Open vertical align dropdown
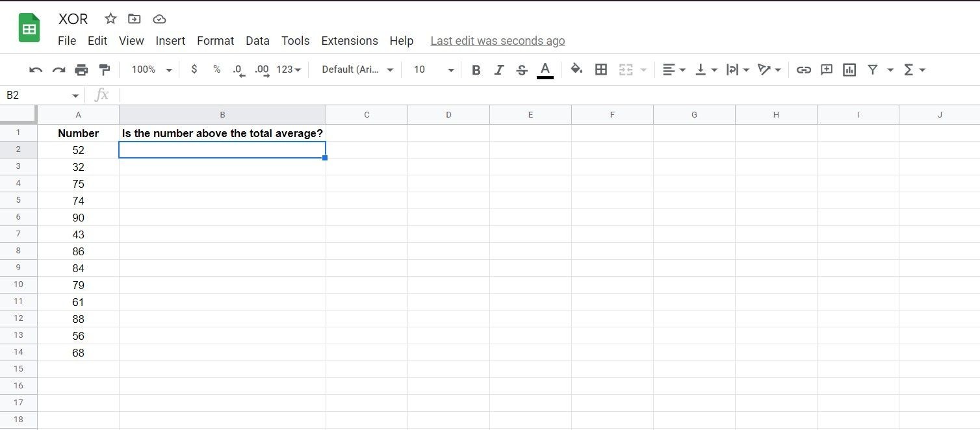The height and width of the screenshot is (430, 980). click(706, 70)
